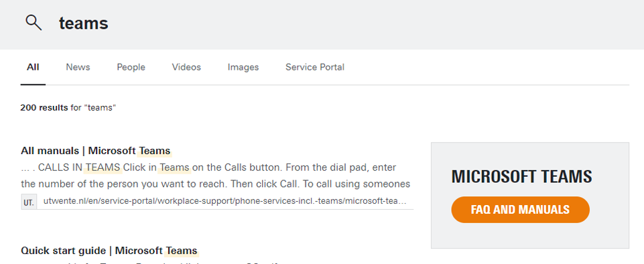
Task: Switch to the News tab
Action: [x=78, y=67]
